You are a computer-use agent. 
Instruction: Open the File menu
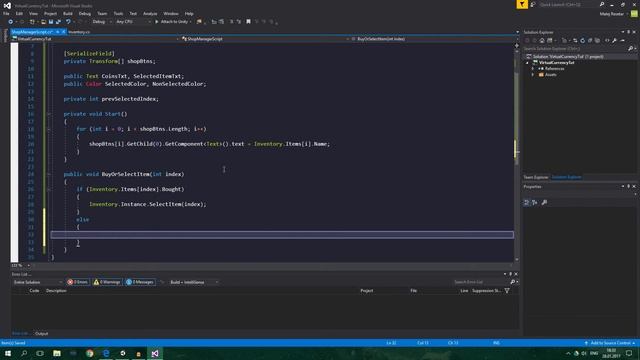(6, 13)
